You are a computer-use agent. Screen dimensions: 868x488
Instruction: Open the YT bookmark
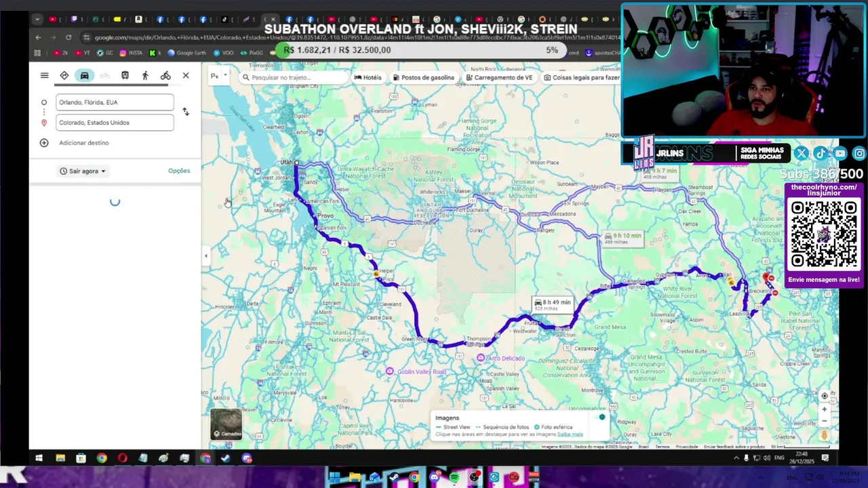[x=83, y=52]
